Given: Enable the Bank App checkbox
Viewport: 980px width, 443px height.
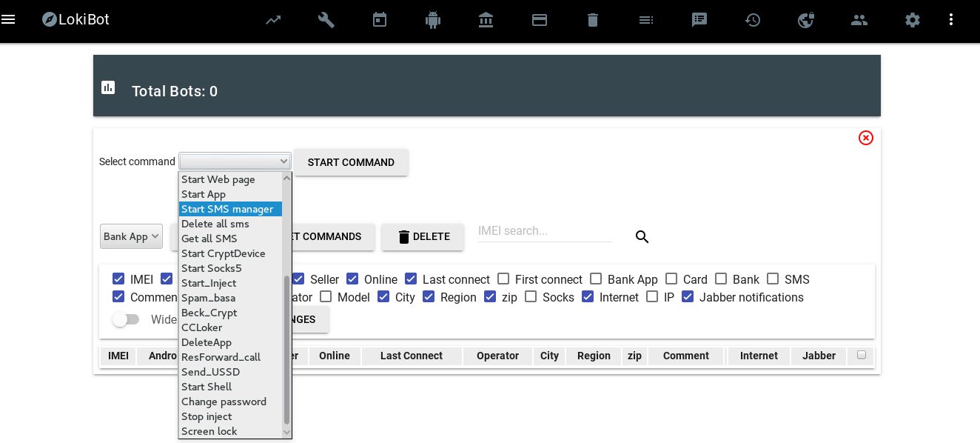Looking at the screenshot, I should [596, 279].
